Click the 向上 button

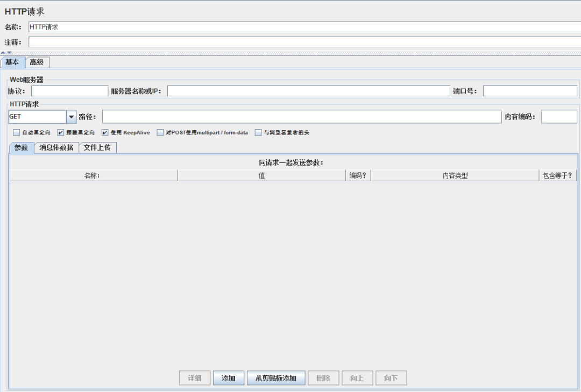click(x=357, y=377)
